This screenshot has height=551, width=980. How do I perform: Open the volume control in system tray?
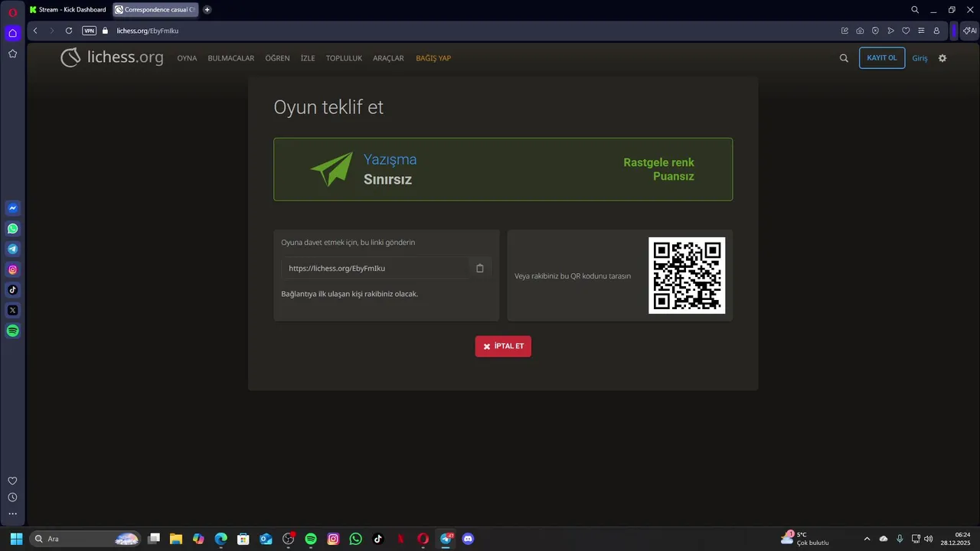(x=929, y=539)
